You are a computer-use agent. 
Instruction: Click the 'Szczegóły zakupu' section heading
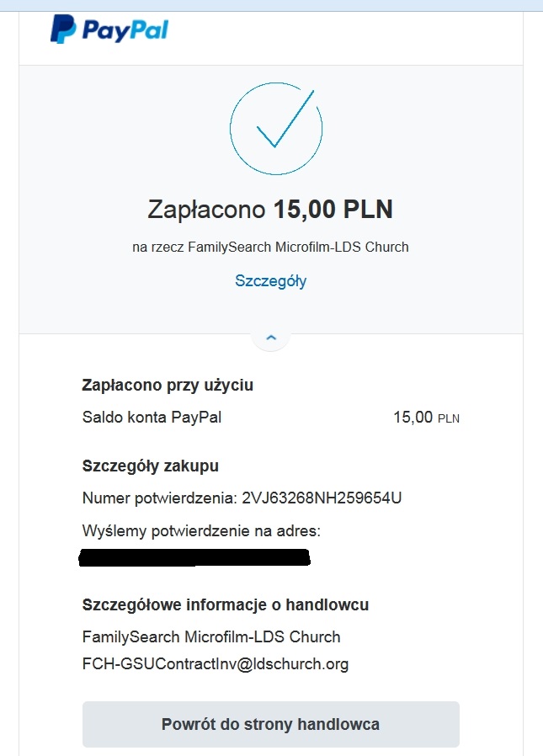tap(151, 466)
